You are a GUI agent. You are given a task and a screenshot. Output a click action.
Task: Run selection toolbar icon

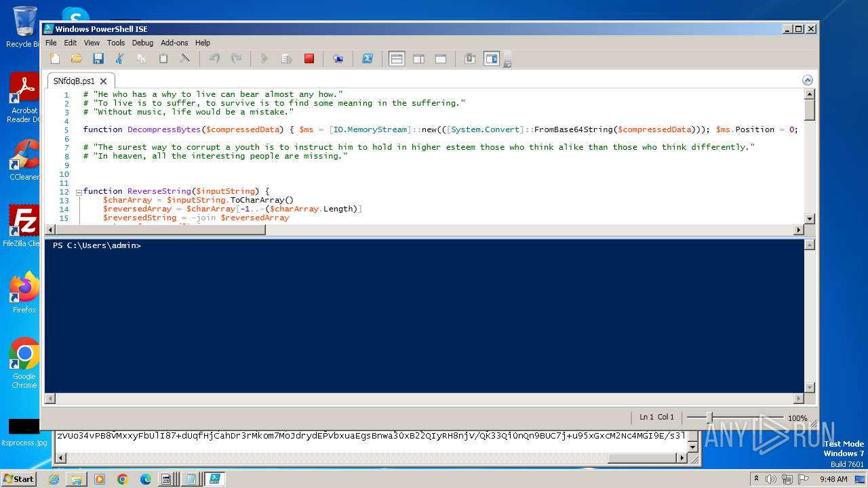pos(287,59)
